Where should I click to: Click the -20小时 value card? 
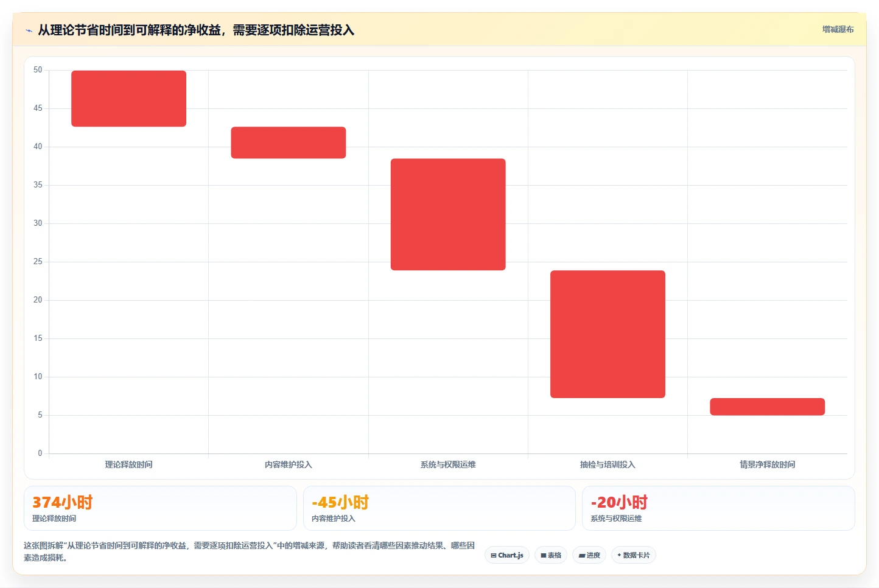[x=718, y=508]
